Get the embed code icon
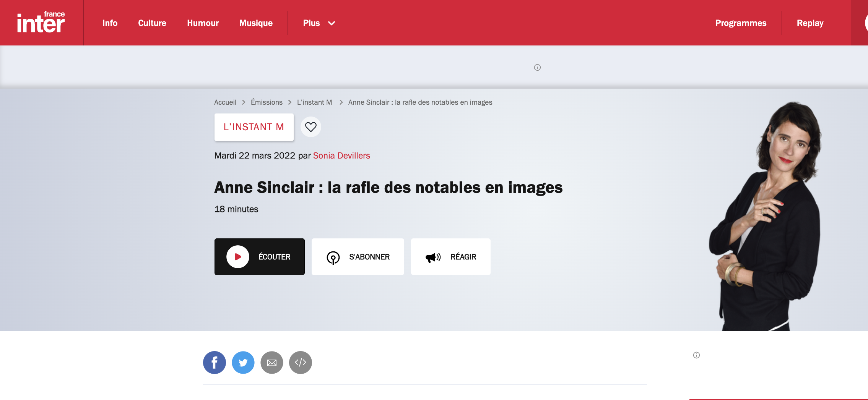Viewport: 868px width, 400px height. 301,363
